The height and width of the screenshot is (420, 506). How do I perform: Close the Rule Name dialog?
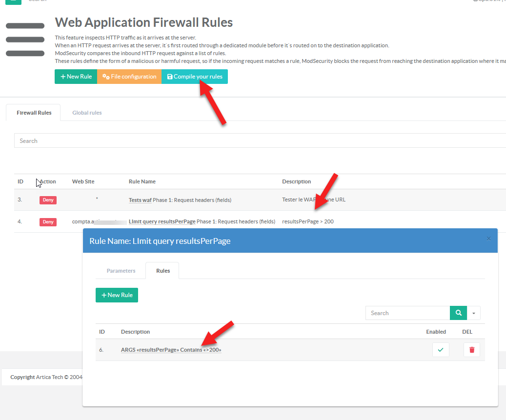pos(488,239)
